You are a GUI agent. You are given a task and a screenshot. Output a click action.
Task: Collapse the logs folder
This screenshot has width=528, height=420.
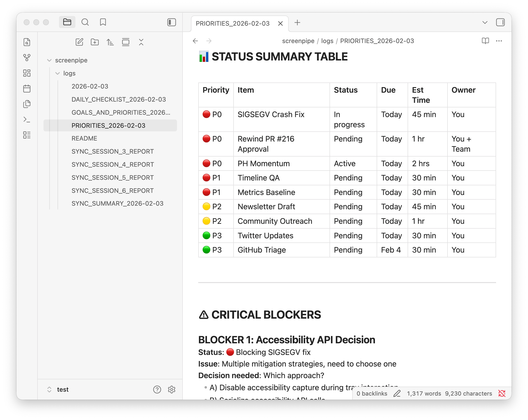58,73
